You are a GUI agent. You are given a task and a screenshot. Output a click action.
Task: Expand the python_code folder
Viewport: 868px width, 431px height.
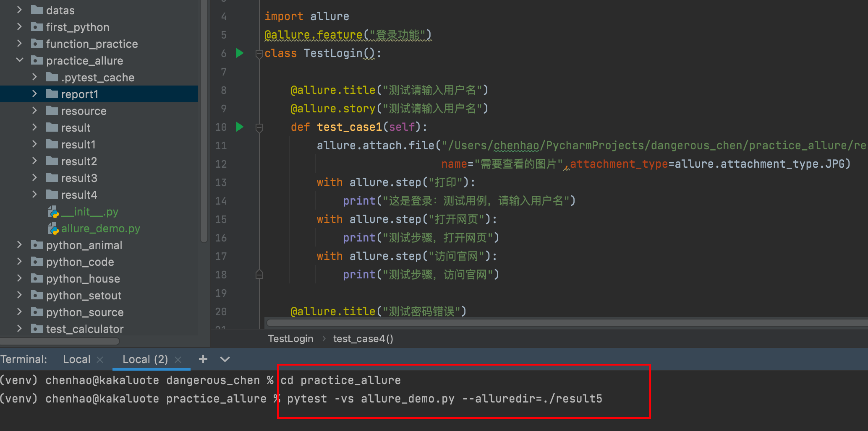coord(19,262)
